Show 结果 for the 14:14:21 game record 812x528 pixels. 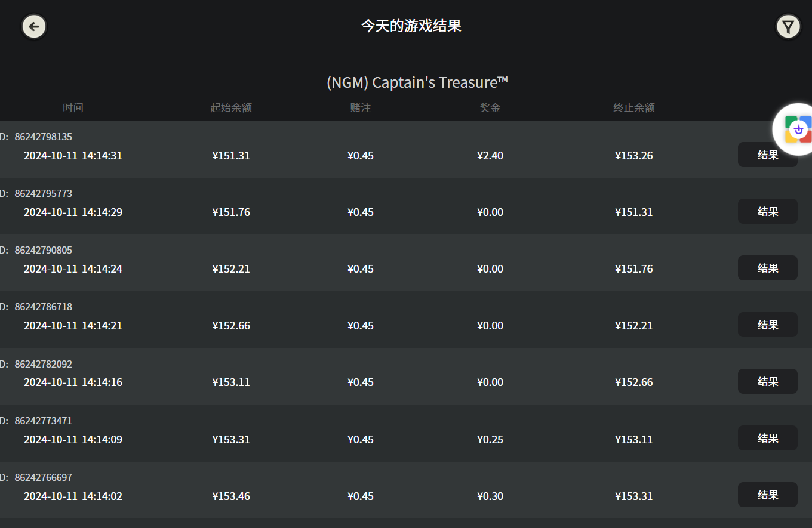pos(767,325)
